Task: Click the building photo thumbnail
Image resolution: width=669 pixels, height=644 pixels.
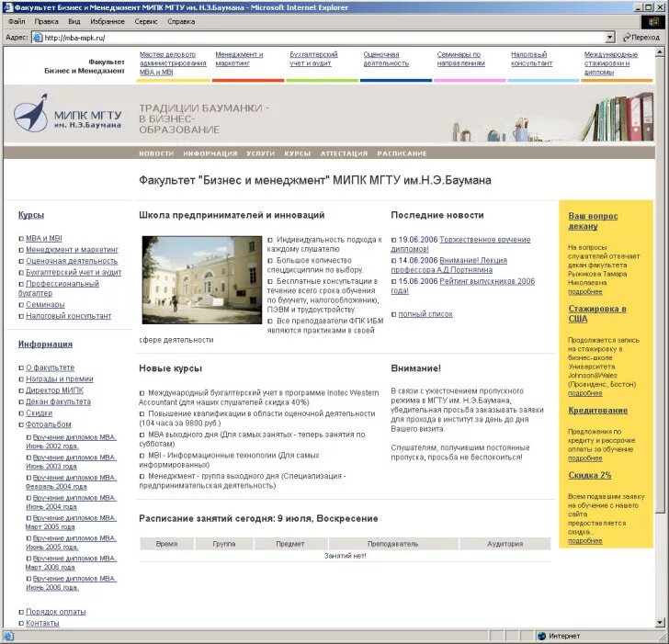Action: [202, 280]
